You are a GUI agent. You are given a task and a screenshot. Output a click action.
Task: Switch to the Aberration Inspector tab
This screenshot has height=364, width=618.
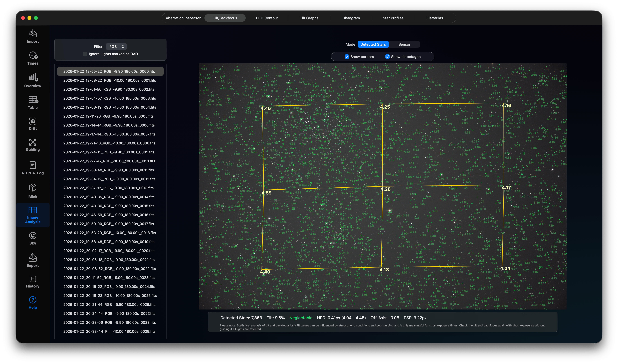[183, 18]
